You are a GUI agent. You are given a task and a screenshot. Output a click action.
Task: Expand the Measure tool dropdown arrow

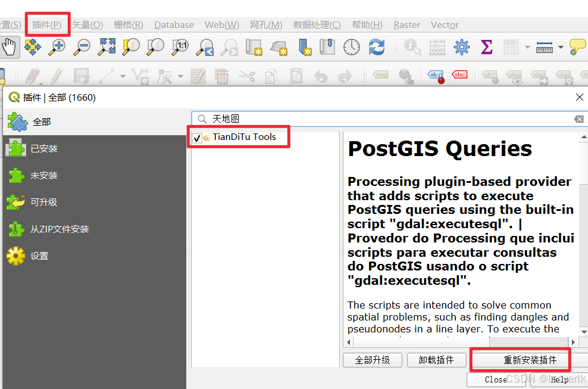pyautogui.click(x=561, y=47)
